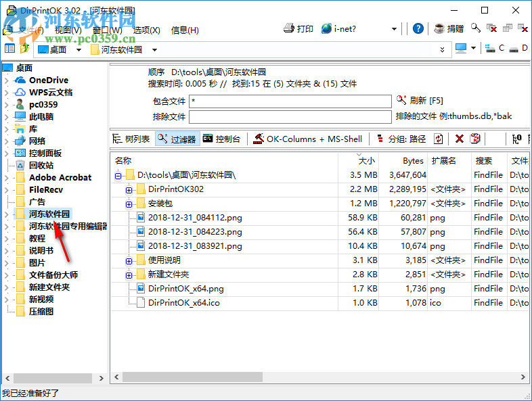The image size is (532, 401).
Task: Expand OneDrive in the folder tree
Action: (7, 80)
